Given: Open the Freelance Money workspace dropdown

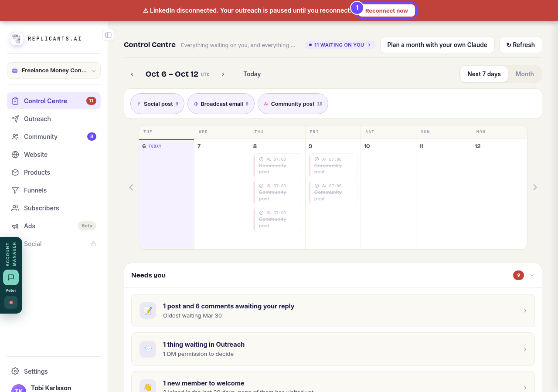Looking at the screenshot, I should pyautogui.click(x=54, y=71).
